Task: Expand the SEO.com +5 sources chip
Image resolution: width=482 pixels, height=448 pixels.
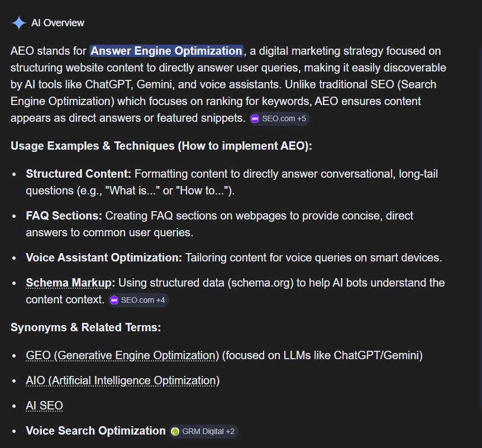Action: pyautogui.click(x=278, y=118)
